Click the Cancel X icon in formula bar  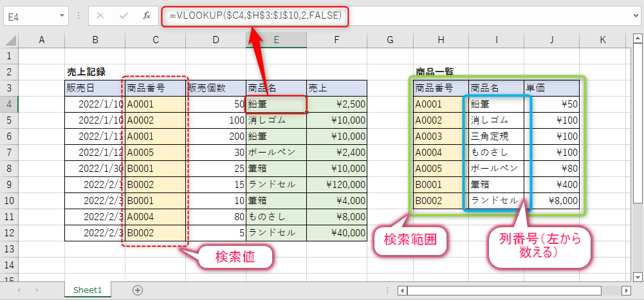point(100,15)
